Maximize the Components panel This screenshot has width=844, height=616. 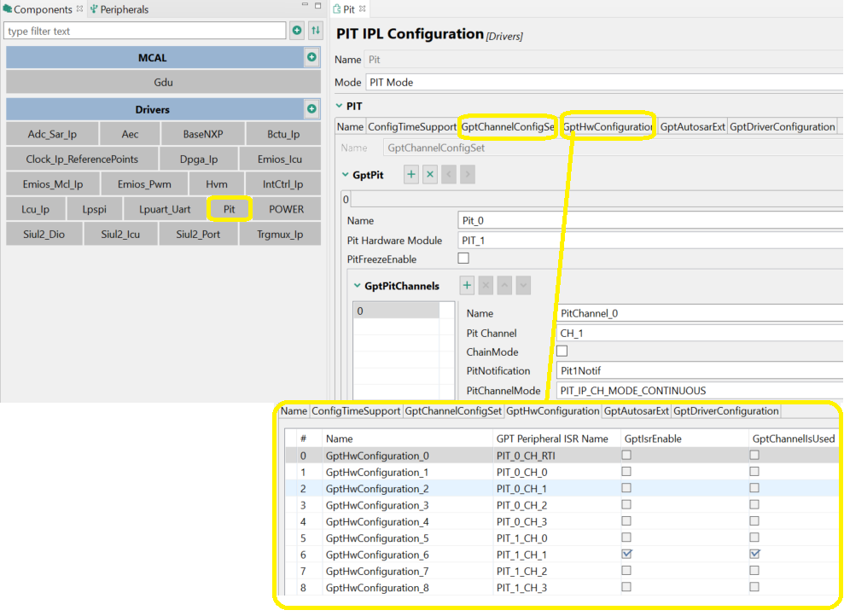[318, 5]
